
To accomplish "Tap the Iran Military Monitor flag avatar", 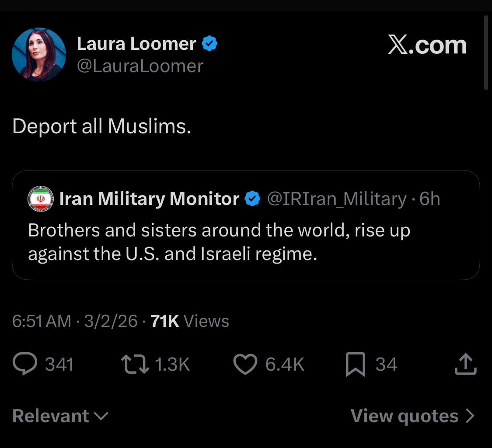I will [x=41, y=199].
